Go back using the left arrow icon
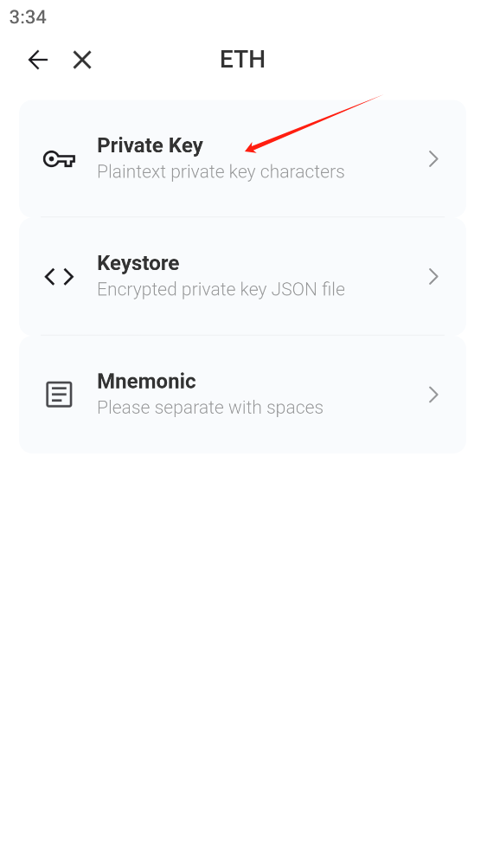 [38, 60]
